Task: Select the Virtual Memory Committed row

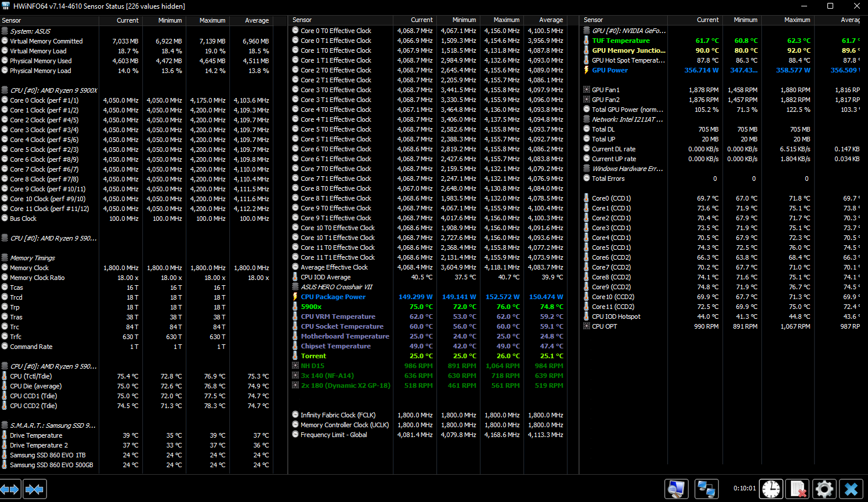Action: point(136,41)
